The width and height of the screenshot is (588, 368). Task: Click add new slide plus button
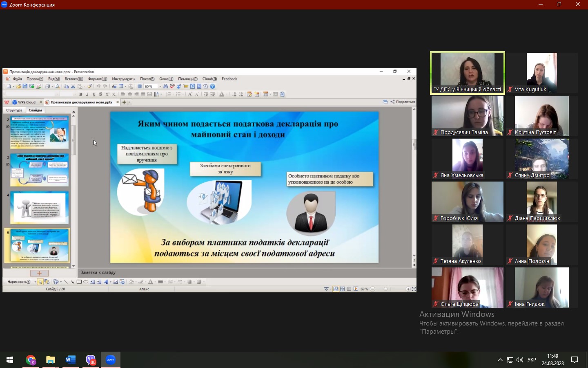pos(39,273)
